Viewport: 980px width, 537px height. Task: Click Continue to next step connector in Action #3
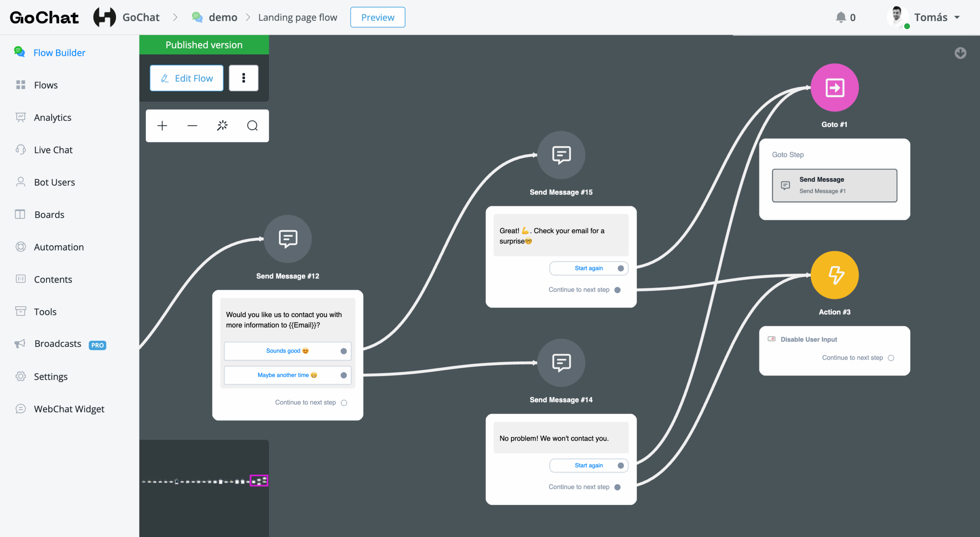pyautogui.click(x=891, y=358)
